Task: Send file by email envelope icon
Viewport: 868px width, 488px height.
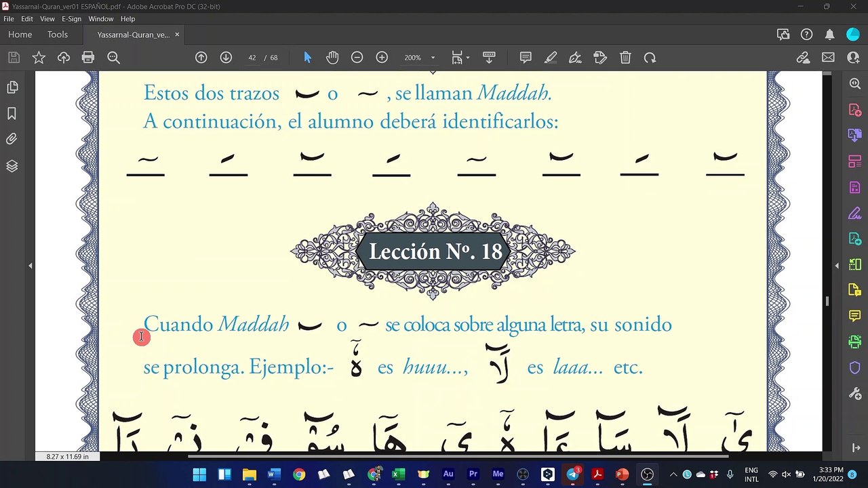Action: coord(828,58)
